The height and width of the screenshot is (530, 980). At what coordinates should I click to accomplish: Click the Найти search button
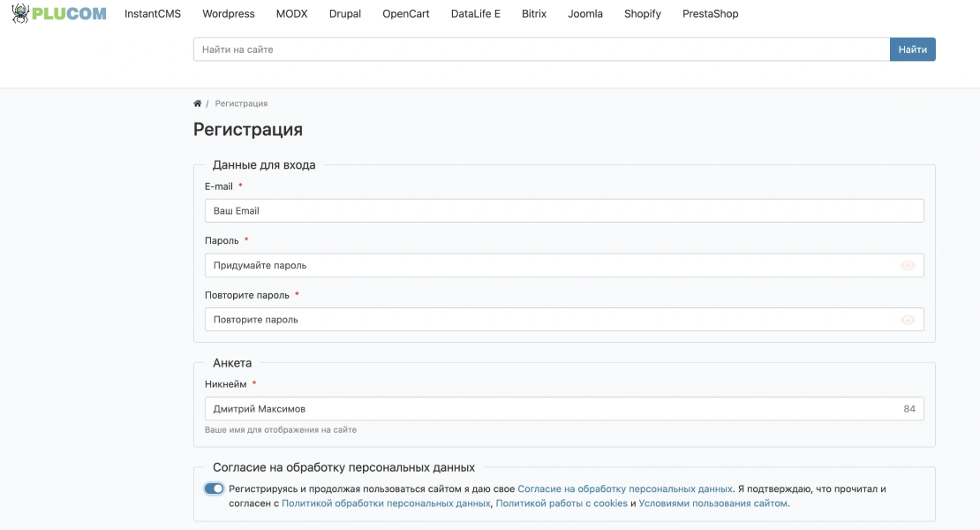913,49
